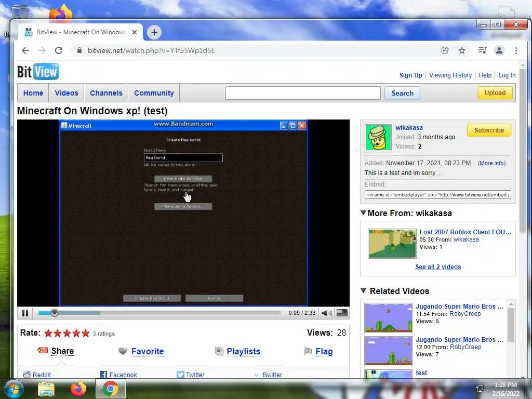Image resolution: width=532 pixels, height=399 pixels.
Task: Click the taskbar clock
Action: [506, 389]
